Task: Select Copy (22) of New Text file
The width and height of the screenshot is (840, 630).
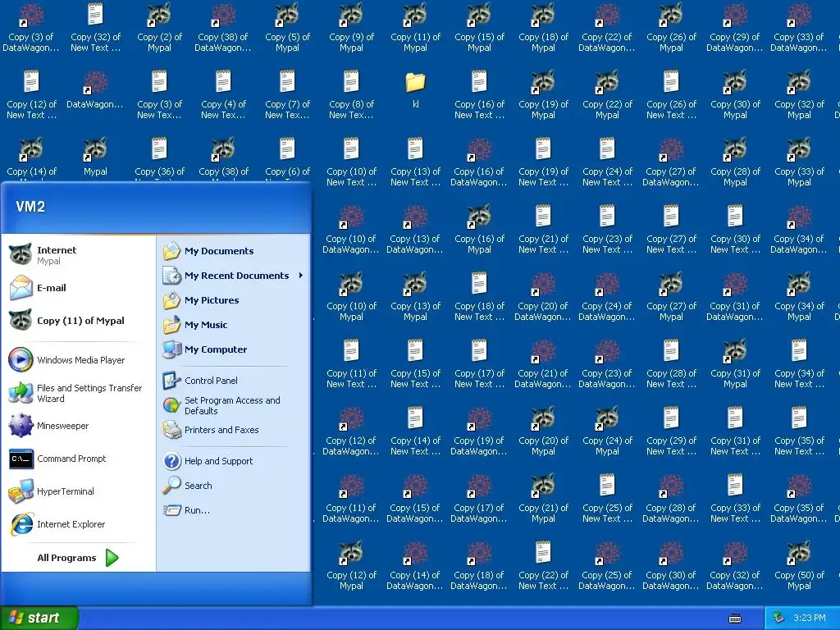Action: (543, 565)
